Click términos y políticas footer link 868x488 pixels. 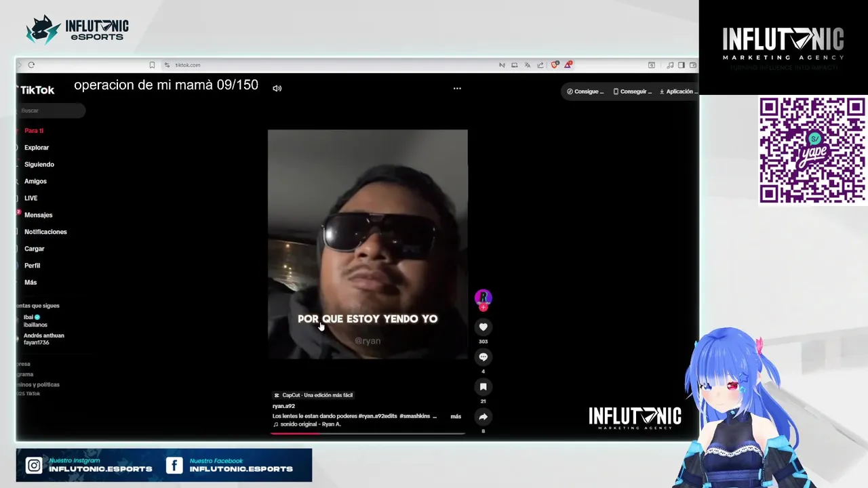39,384
